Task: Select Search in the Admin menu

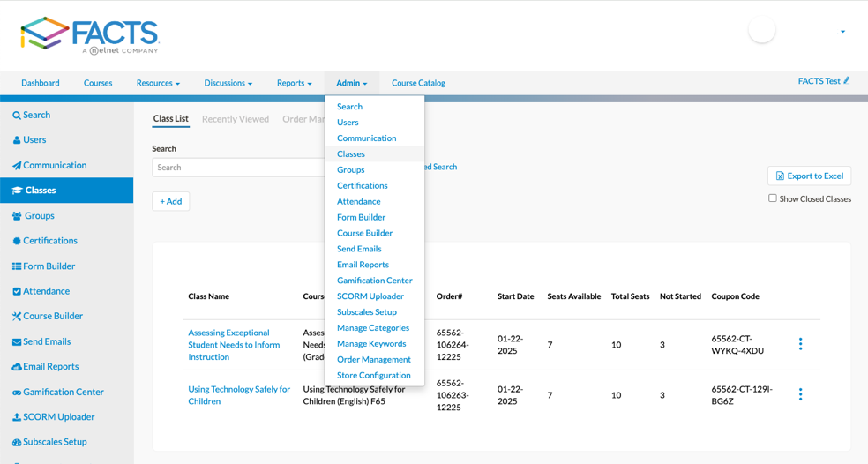Action: pyautogui.click(x=350, y=107)
